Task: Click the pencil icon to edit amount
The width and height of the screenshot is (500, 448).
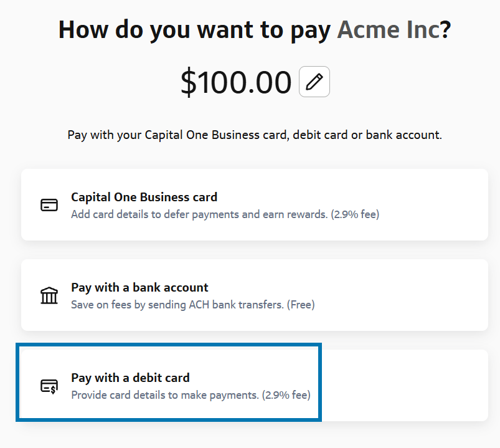Action: [x=314, y=82]
